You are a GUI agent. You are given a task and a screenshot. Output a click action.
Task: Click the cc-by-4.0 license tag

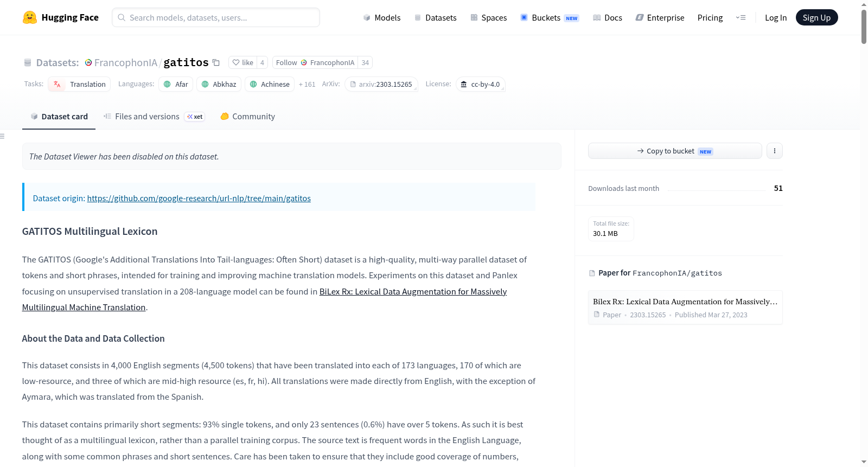[x=481, y=84]
